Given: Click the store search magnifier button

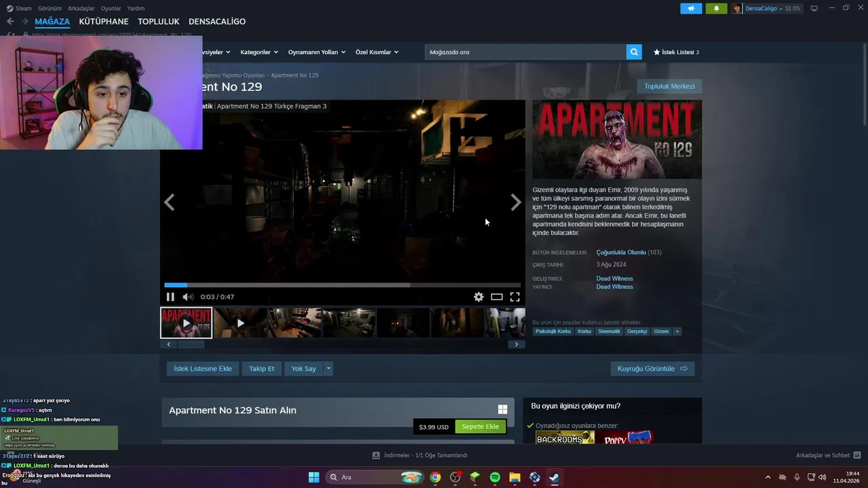Looking at the screenshot, I should point(634,52).
